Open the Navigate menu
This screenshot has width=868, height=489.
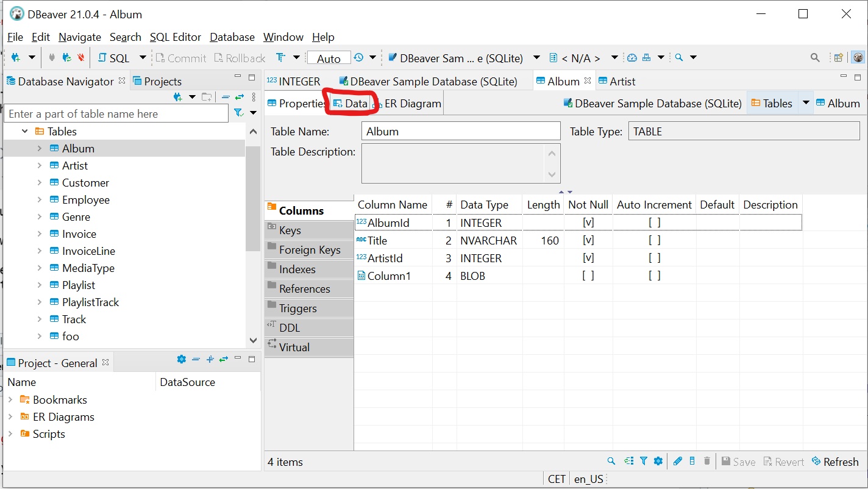tap(80, 37)
